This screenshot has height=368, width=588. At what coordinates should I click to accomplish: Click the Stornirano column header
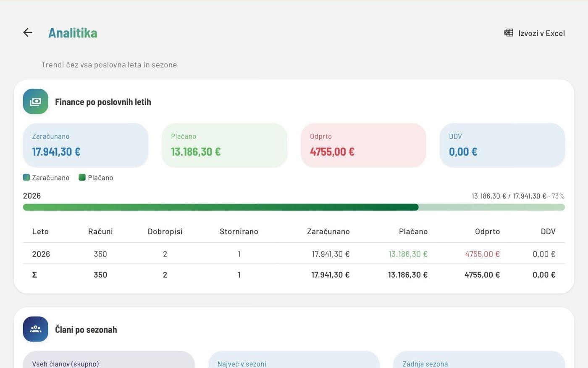click(239, 231)
